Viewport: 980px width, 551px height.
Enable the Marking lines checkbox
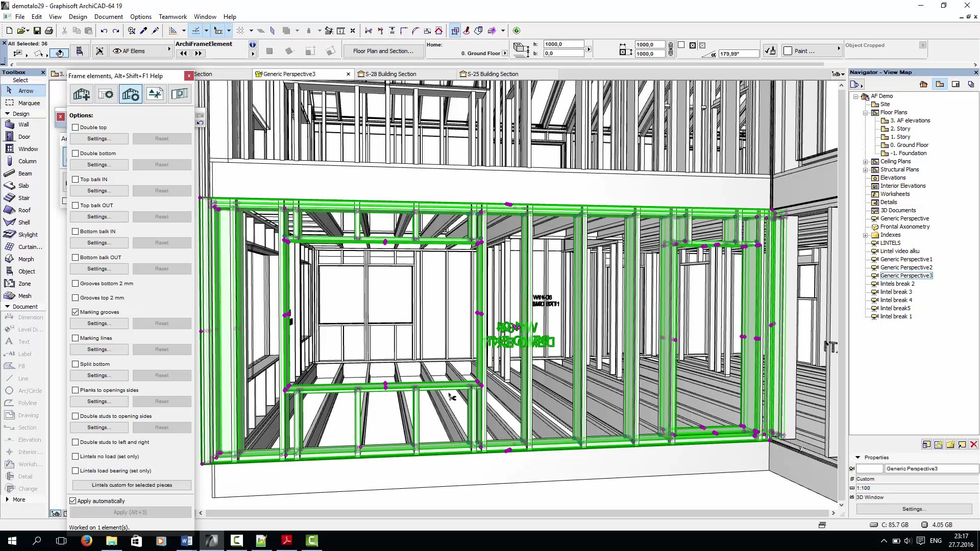point(76,338)
